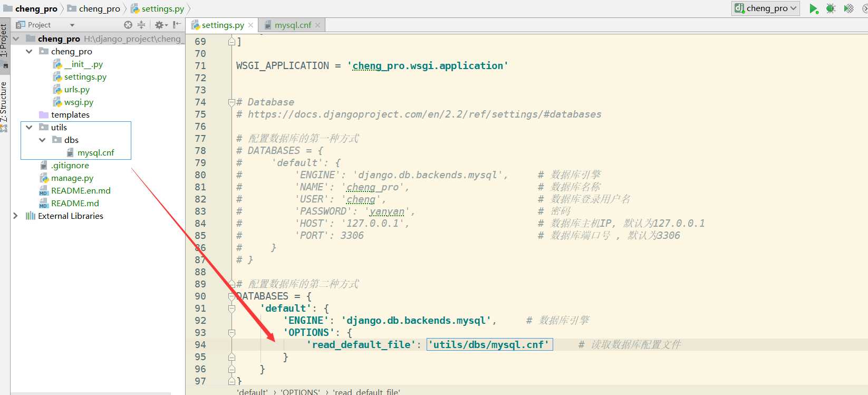Run cheng_pro with coverage
Viewport: 868px width, 395px height.
pyautogui.click(x=848, y=8)
